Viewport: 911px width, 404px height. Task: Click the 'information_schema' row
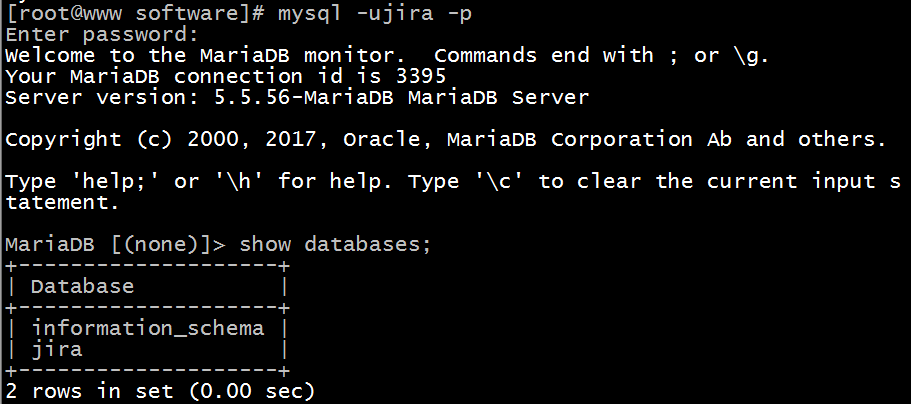point(148,328)
